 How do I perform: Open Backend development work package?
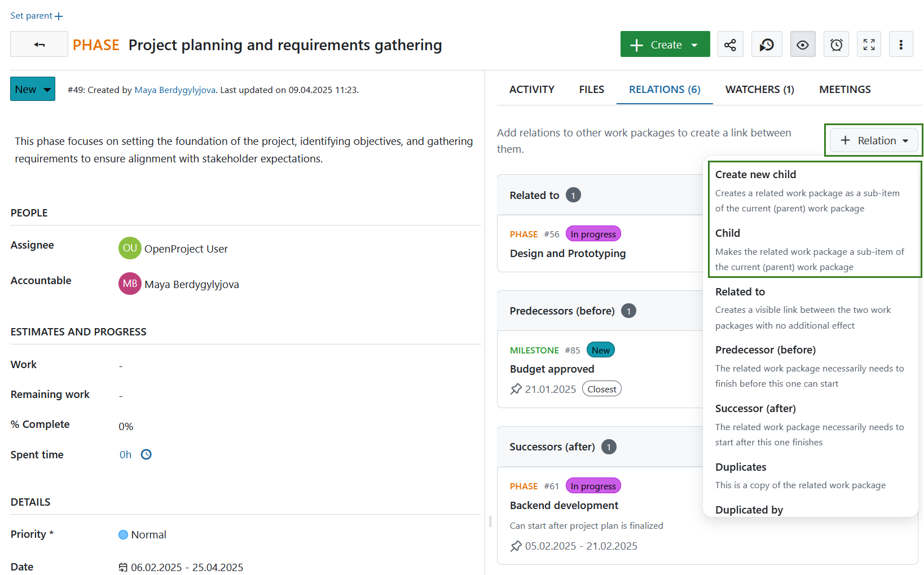564,505
